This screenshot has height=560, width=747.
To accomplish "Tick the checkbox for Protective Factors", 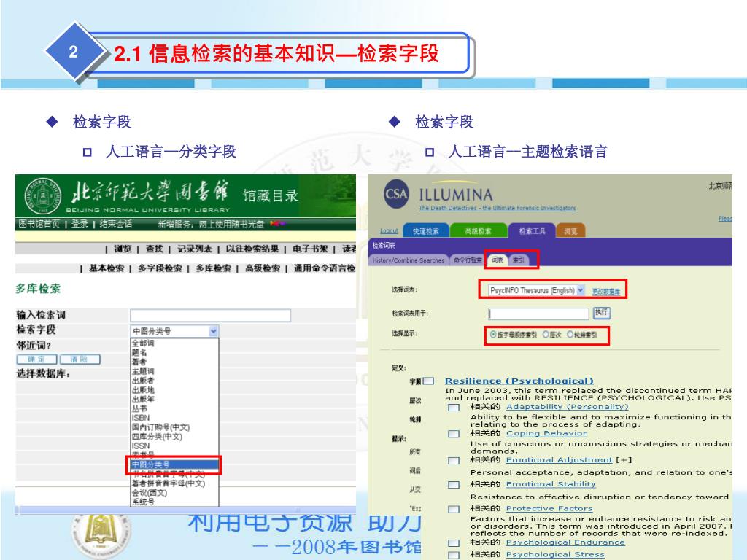I will pyautogui.click(x=454, y=509).
